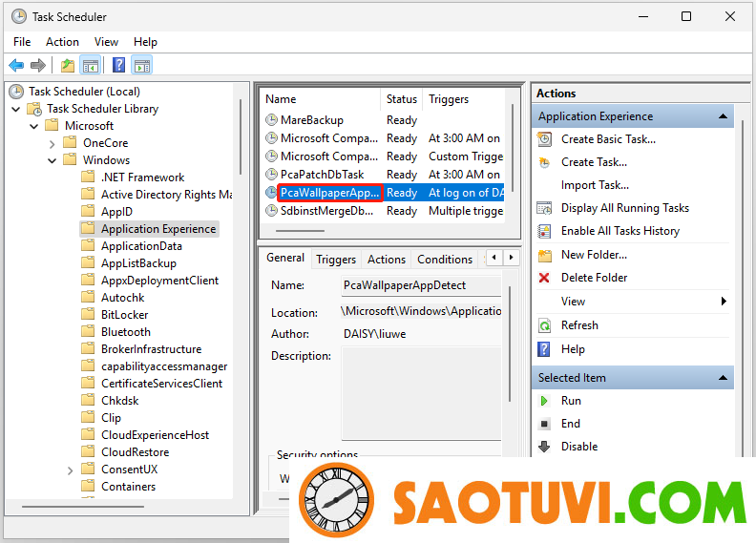Click the New Folder icon
Viewport: 756px width, 543px height.
coord(544,255)
